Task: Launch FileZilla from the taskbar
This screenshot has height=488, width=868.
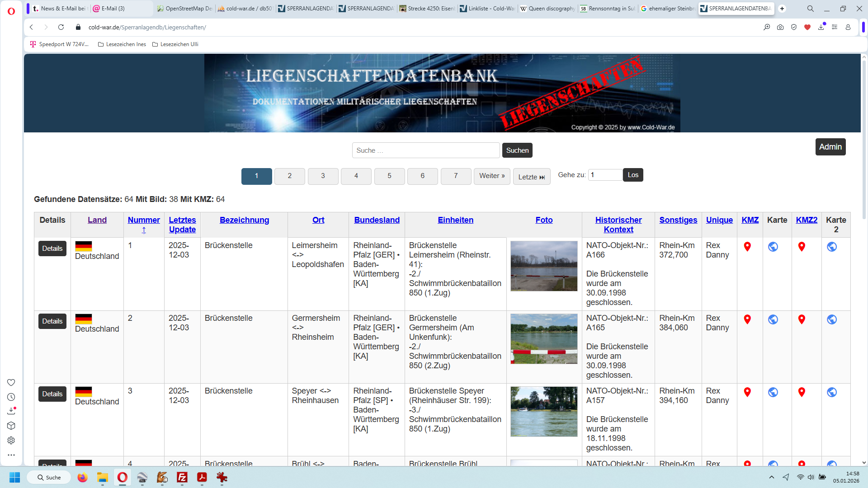Action: coord(182,477)
